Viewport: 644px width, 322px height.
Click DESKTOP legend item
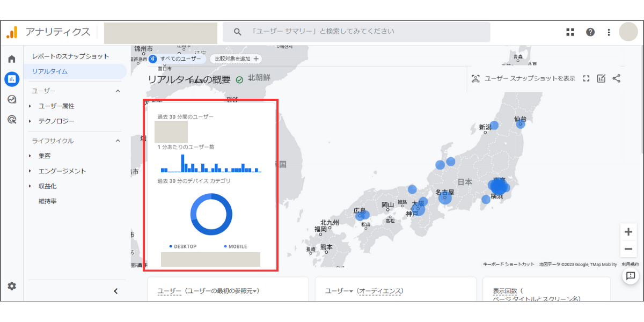183,246
